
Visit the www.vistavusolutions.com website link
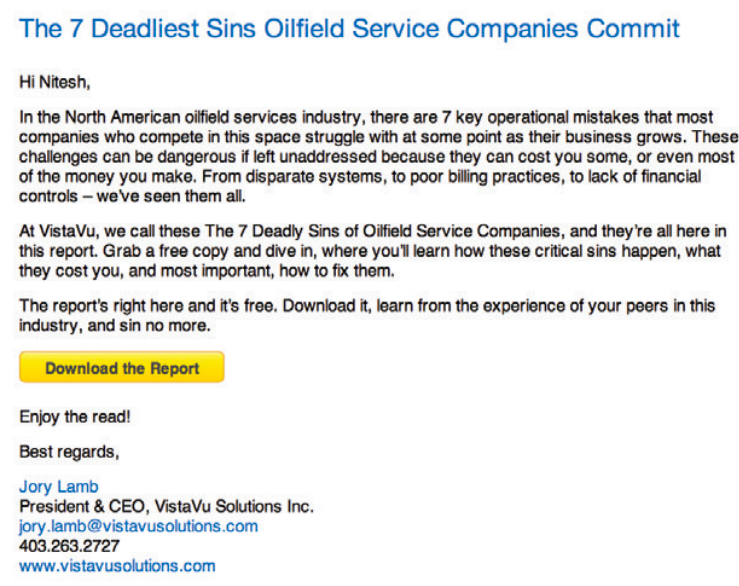click(x=117, y=565)
